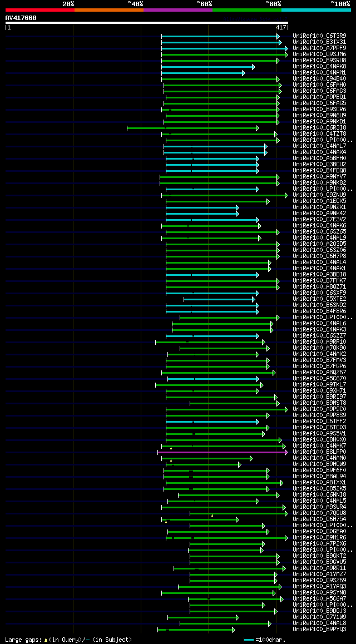Select the UniRef100_B4FDQ8 label
The image size is (356, 644).
tap(319, 170)
